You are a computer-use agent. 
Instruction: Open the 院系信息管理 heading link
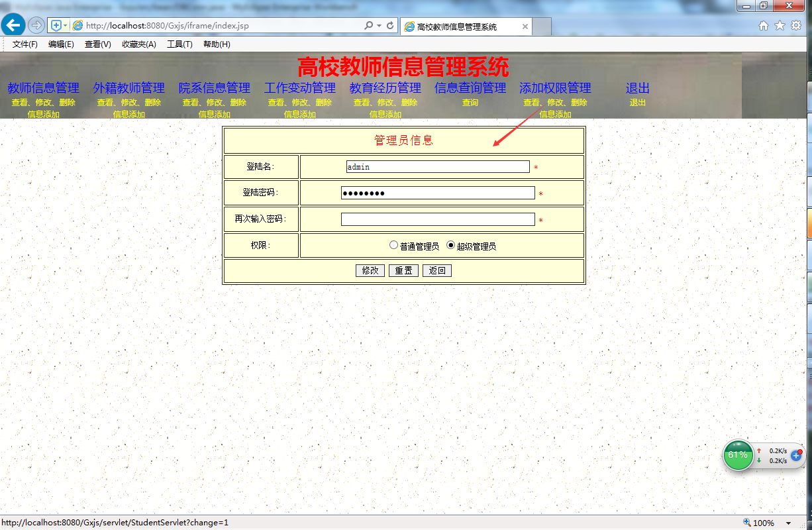214,88
